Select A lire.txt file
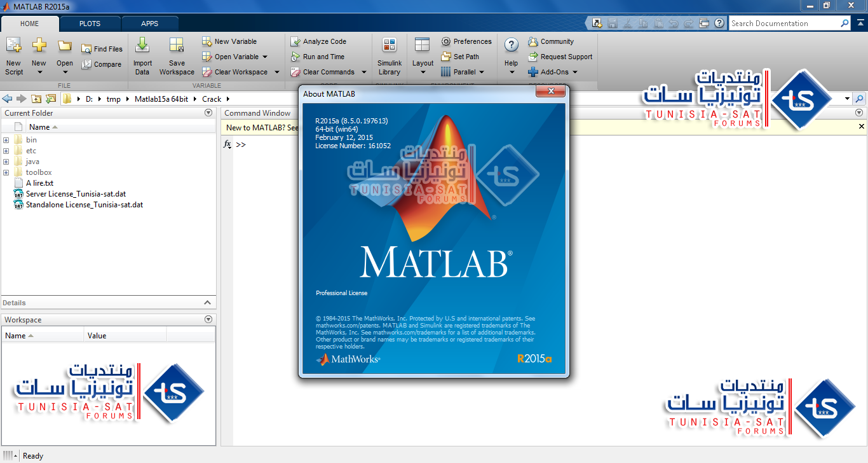The width and height of the screenshot is (868, 463). point(39,183)
